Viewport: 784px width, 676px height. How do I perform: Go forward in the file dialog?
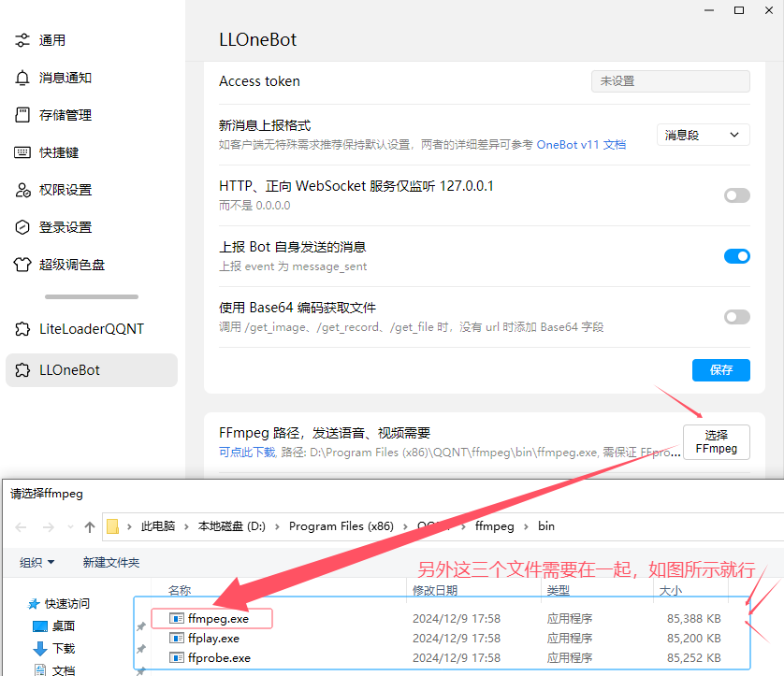click(x=49, y=527)
